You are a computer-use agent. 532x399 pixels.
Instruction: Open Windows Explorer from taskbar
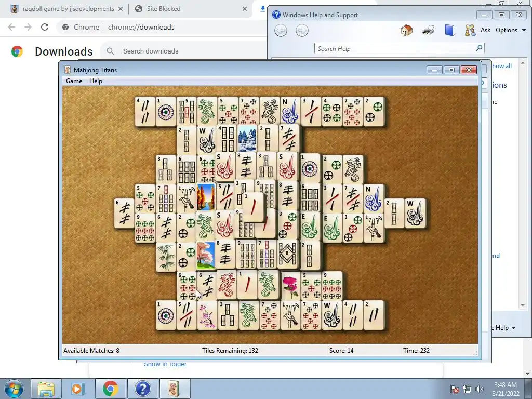point(46,389)
